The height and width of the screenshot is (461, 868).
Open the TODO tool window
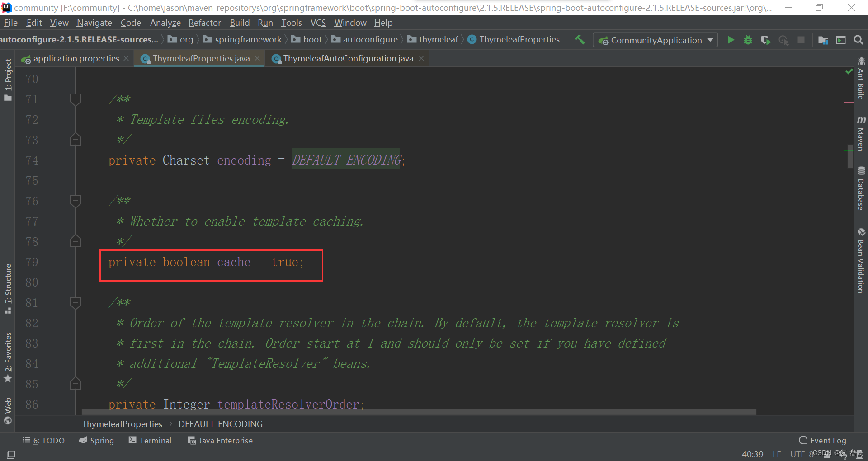(44, 440)
